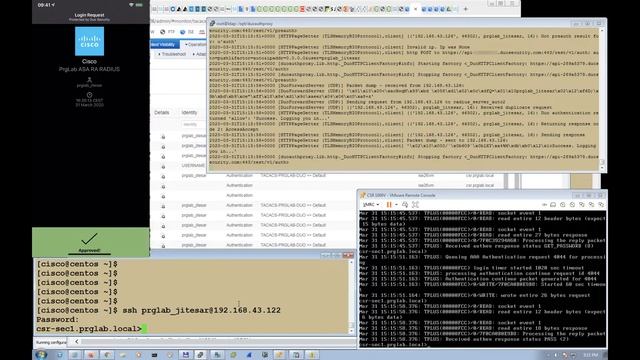
Task: Click scroll-up arrow in duoauthproxy log window
Action: pos(602,31)
